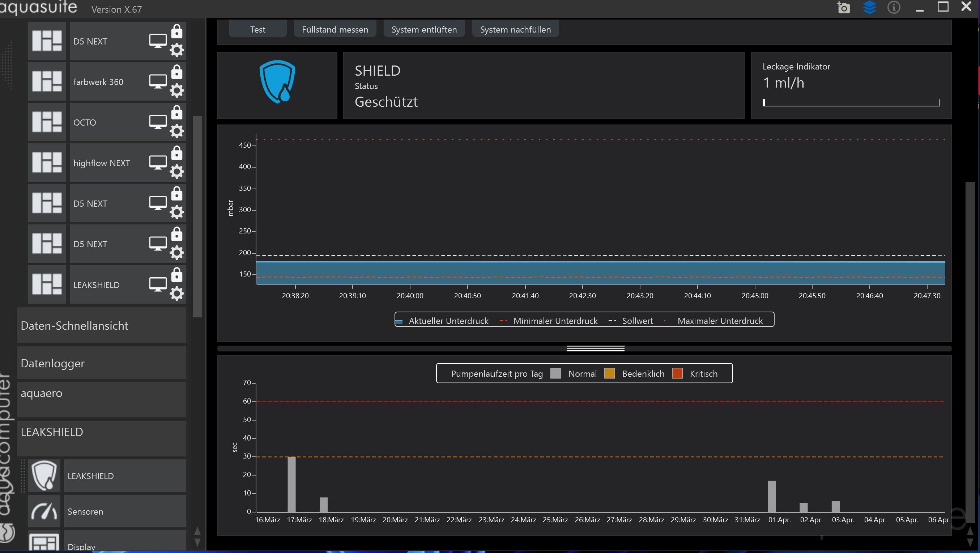Viewport: 980px width, 553px height.
Task: Open the screenshot camera icon in title bar
Action: tap(843, 7)
